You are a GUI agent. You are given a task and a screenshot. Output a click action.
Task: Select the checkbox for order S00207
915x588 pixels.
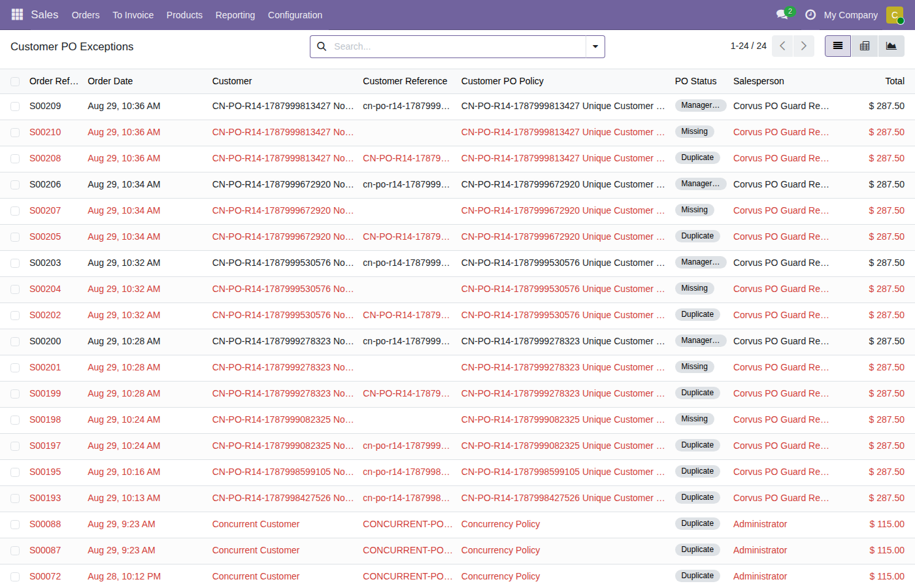click(15, 211)
